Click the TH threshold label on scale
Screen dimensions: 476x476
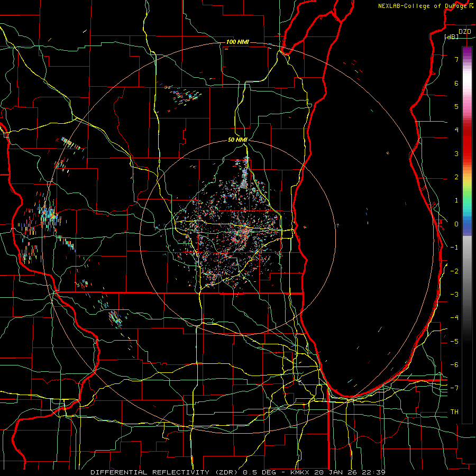coord(454,412)
